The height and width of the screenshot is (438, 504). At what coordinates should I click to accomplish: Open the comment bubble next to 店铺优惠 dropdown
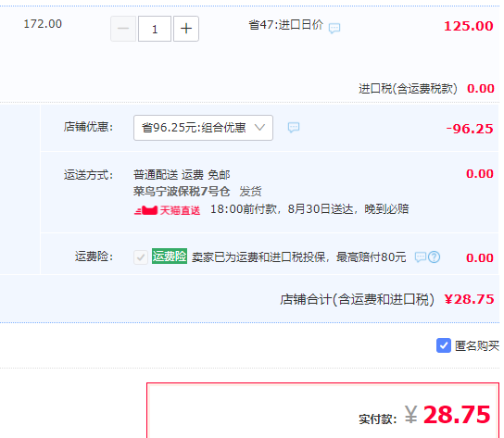294,128
